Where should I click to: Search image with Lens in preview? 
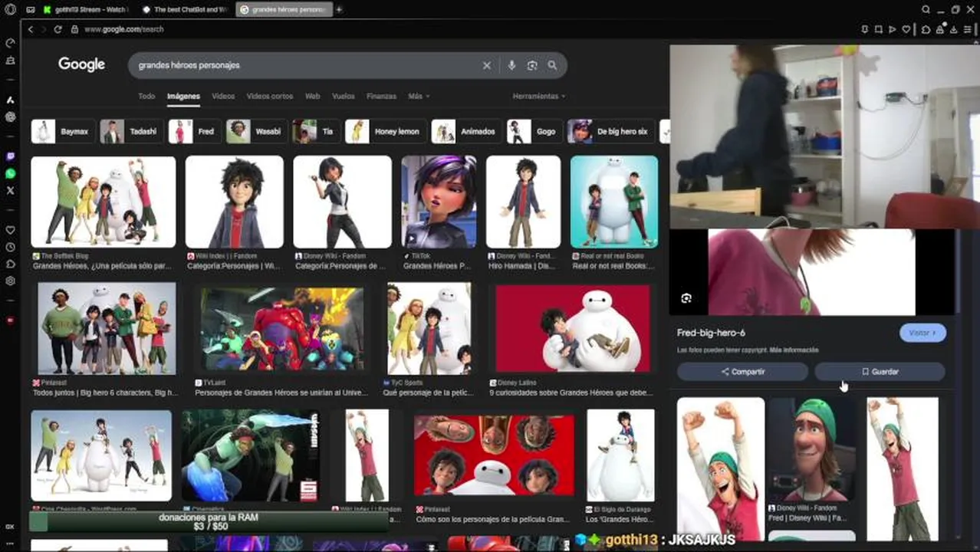[686, 298]
